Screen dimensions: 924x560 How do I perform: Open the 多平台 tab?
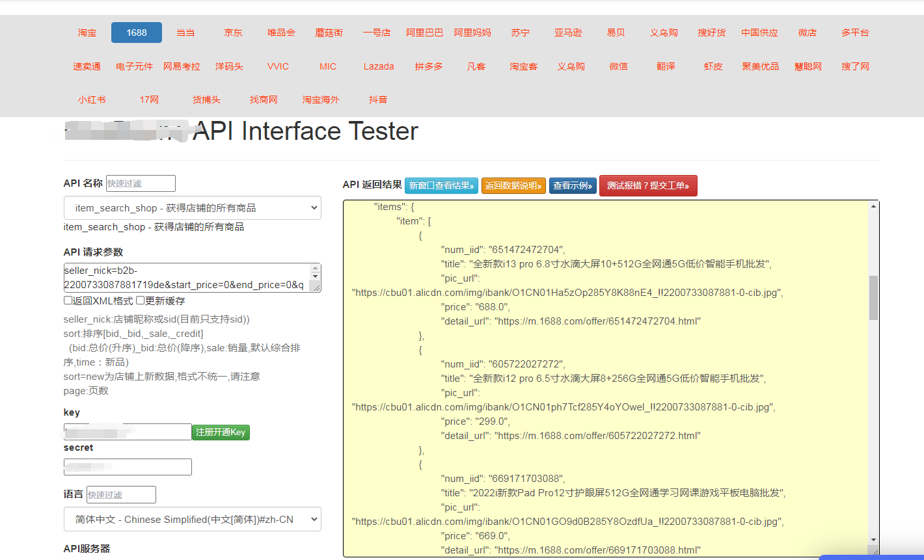855,33
